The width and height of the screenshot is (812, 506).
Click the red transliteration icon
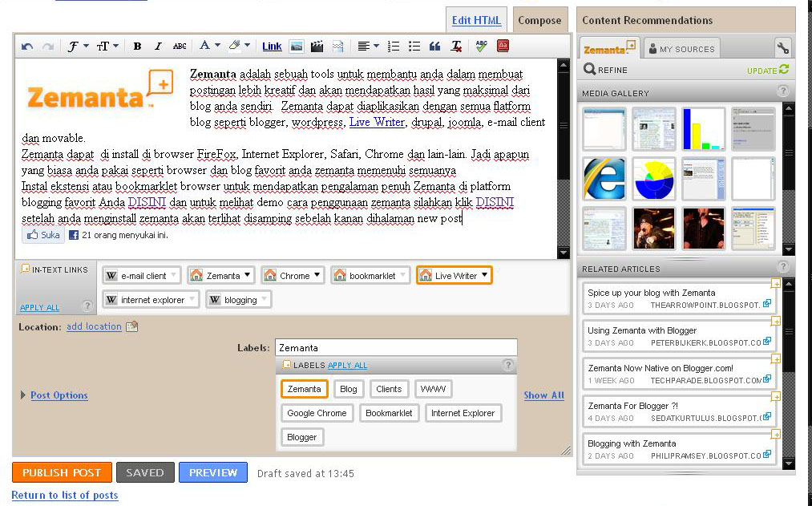pos(503,46)
